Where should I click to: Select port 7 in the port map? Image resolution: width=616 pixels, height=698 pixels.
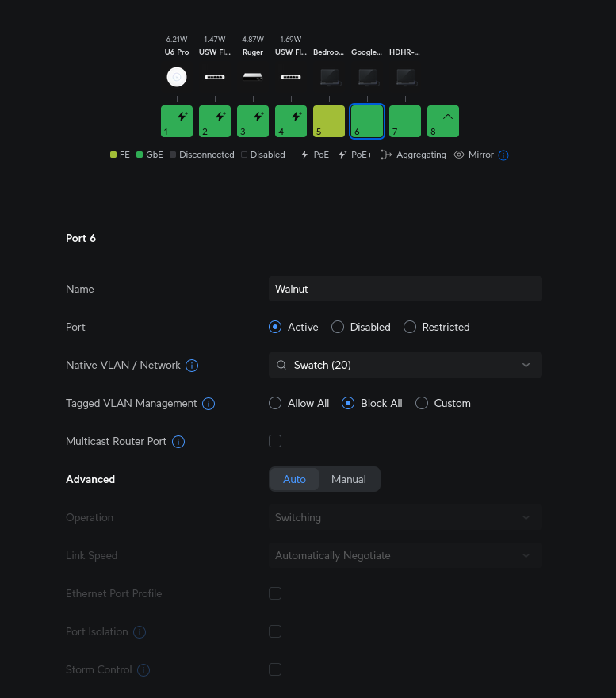pyautogui.click(x=405, y=121)
